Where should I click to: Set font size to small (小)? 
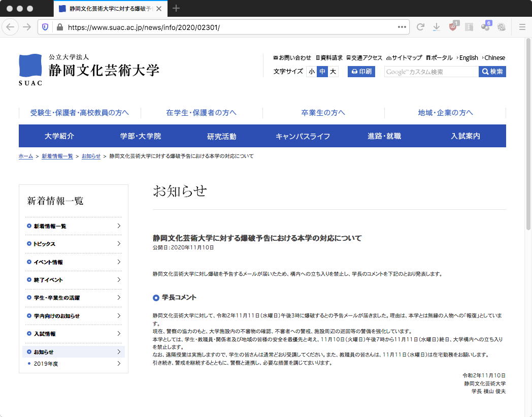point(311,72)
